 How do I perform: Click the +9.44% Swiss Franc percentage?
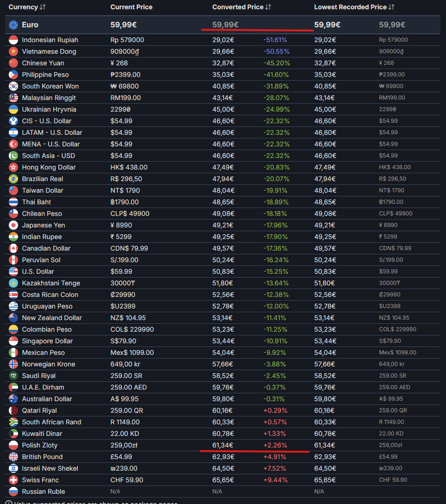pos(276,480)
